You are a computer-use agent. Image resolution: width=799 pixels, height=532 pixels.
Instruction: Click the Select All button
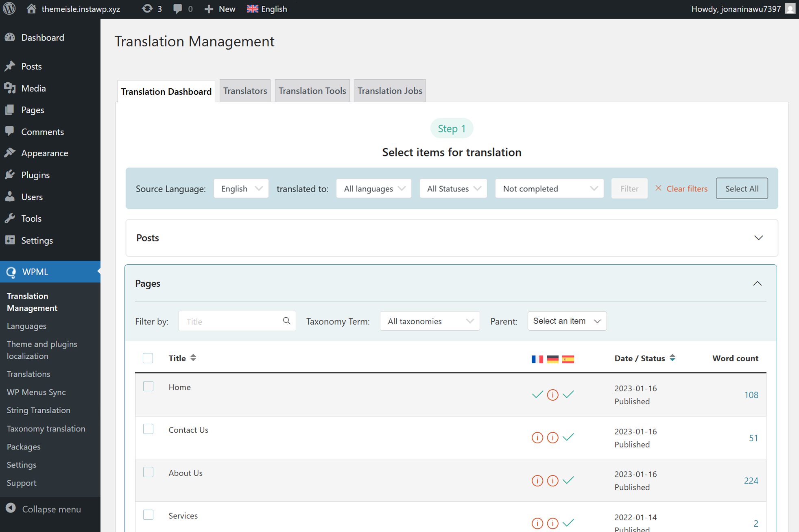tap(741, 189)
